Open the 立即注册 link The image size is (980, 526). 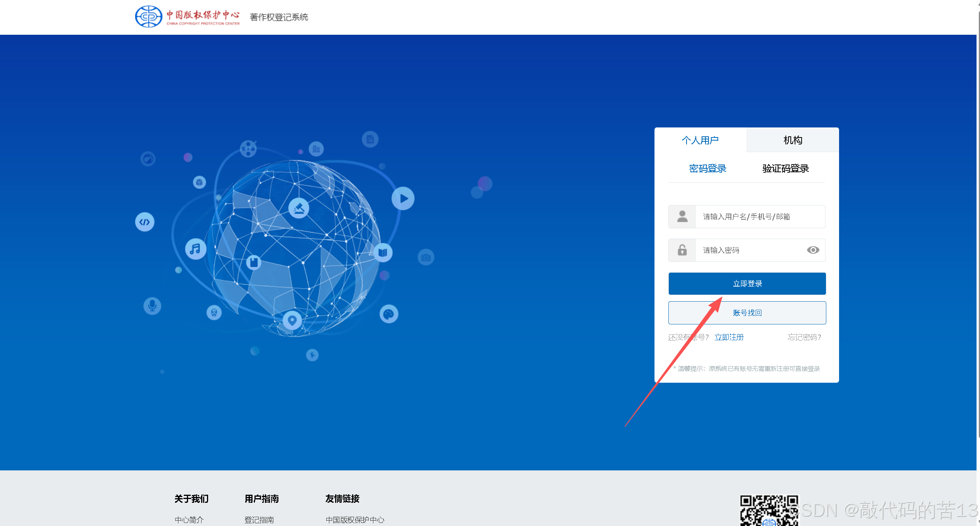pyautogui.click(x=729, y=337)
